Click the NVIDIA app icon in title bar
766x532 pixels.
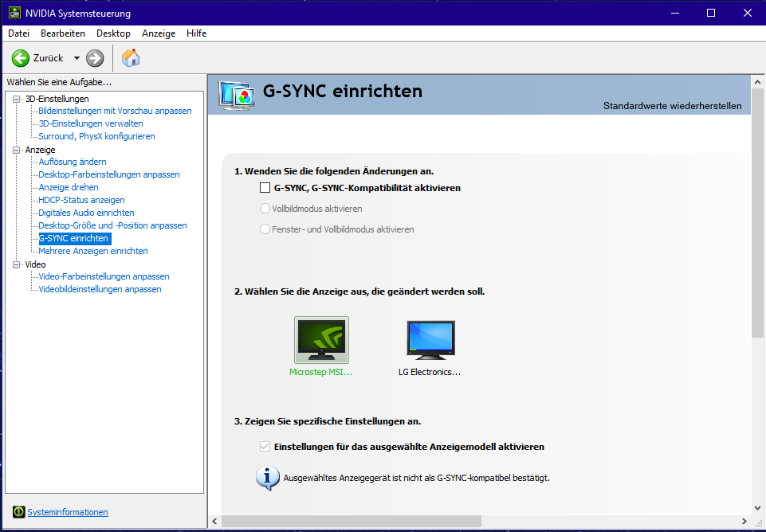14,13
